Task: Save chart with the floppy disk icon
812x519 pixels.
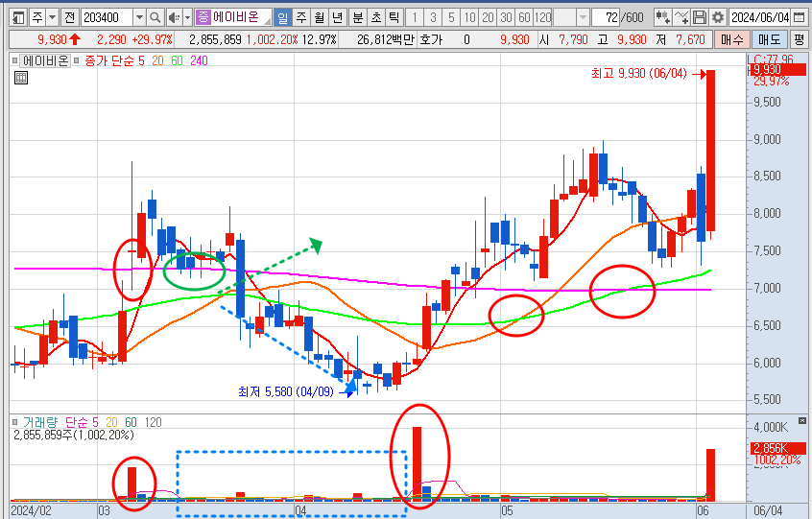Action: 699,17
